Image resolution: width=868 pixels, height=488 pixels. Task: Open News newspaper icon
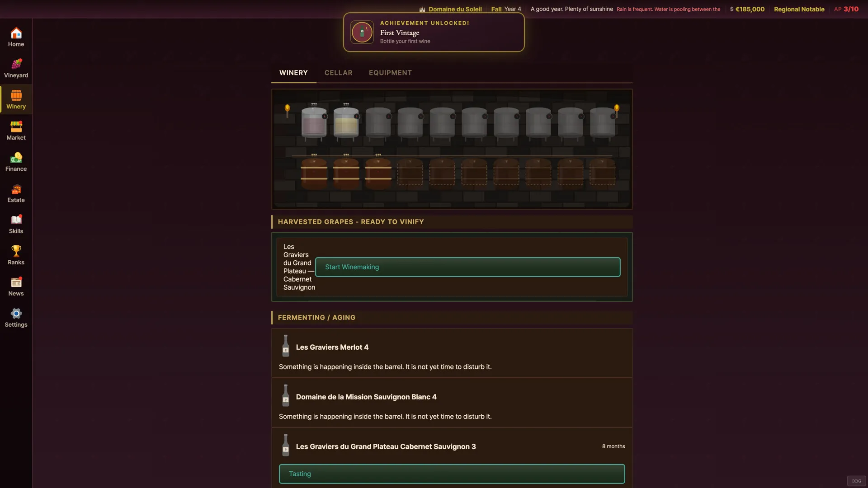[16, 282]
